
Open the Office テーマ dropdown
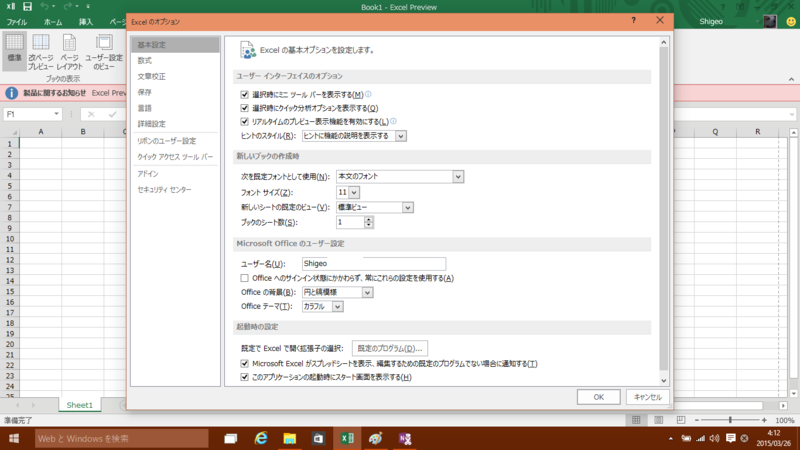(337, 307)
